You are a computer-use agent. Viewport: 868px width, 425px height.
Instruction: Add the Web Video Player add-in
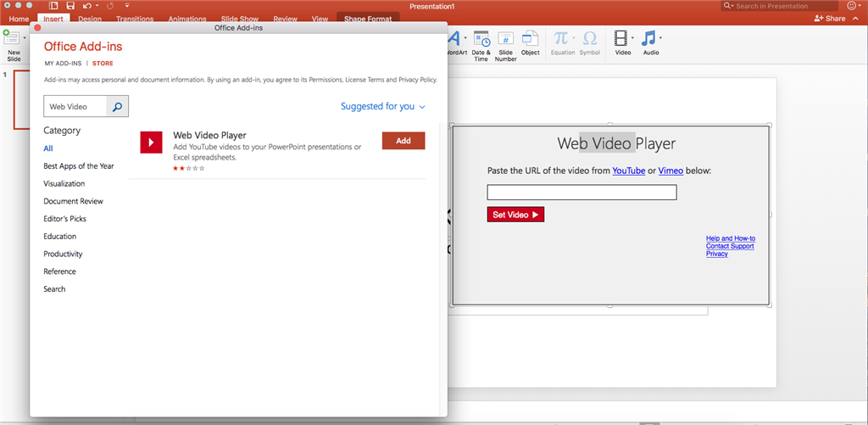coord(403,141)
